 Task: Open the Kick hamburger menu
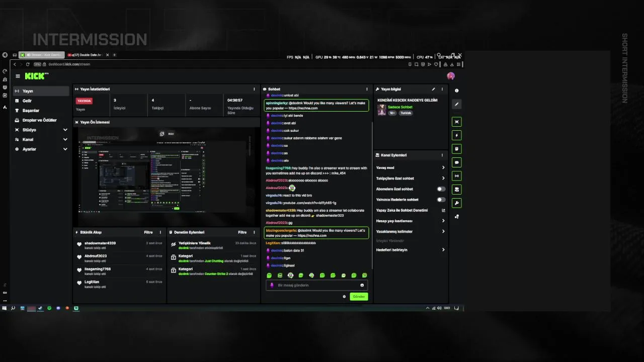pyautogui.click(x=18, y=76)
